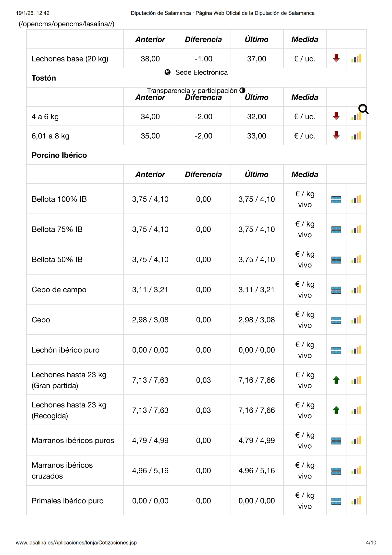The height and width of the screenshot is (555, 392).
Task: Click red down arrow for 4 a 6 kg
Action: point(336,116)
